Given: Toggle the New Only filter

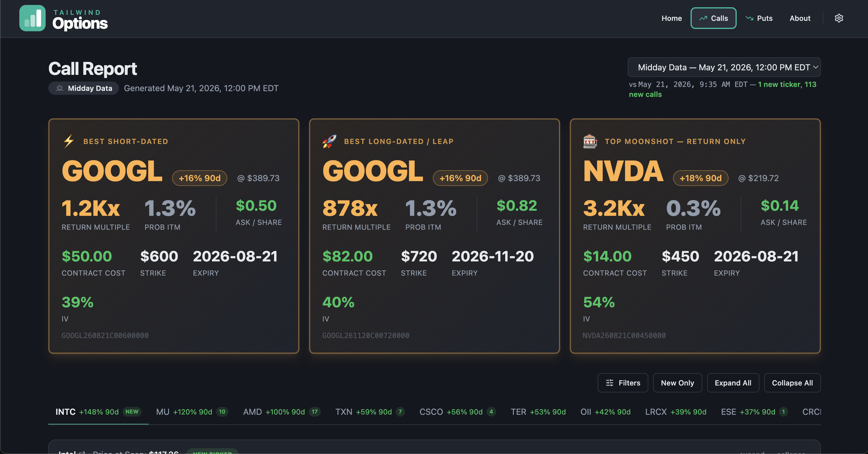Looking at the screenshot, I should tap(677, 383).
